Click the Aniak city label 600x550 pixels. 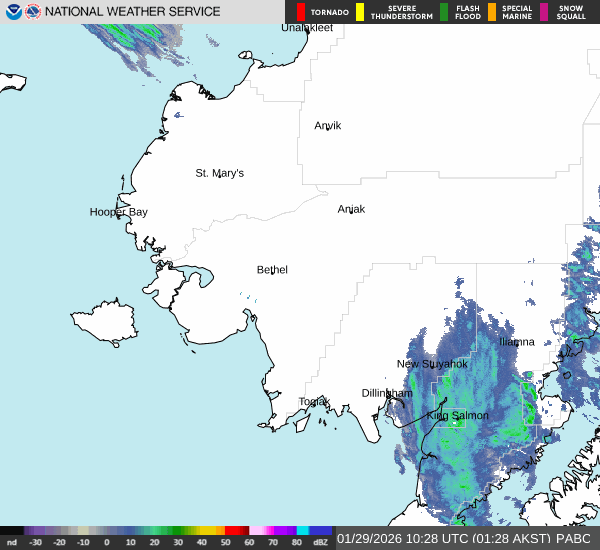tap(351, 209)
